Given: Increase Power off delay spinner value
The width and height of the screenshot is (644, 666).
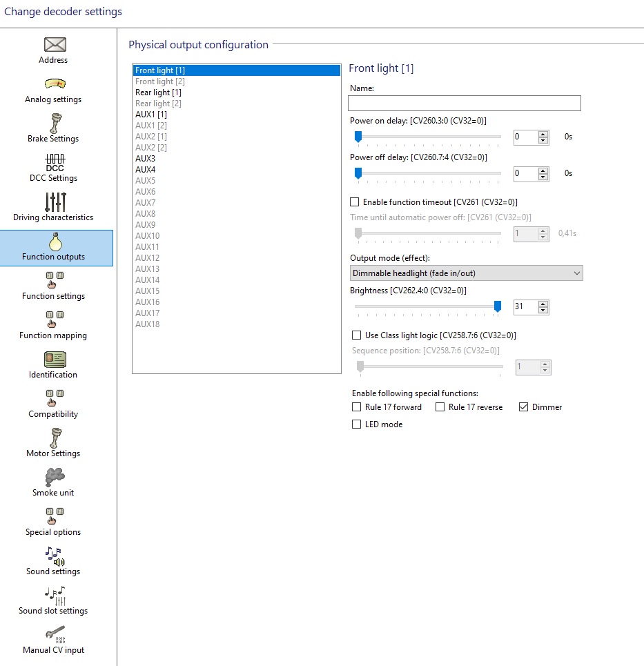Looking at the screenshot, I should [x=543, y=170].
